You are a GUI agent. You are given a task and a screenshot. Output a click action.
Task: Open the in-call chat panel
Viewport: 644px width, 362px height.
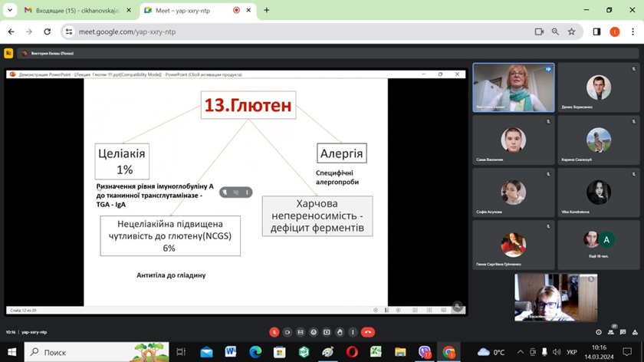(x=623, y=332)
